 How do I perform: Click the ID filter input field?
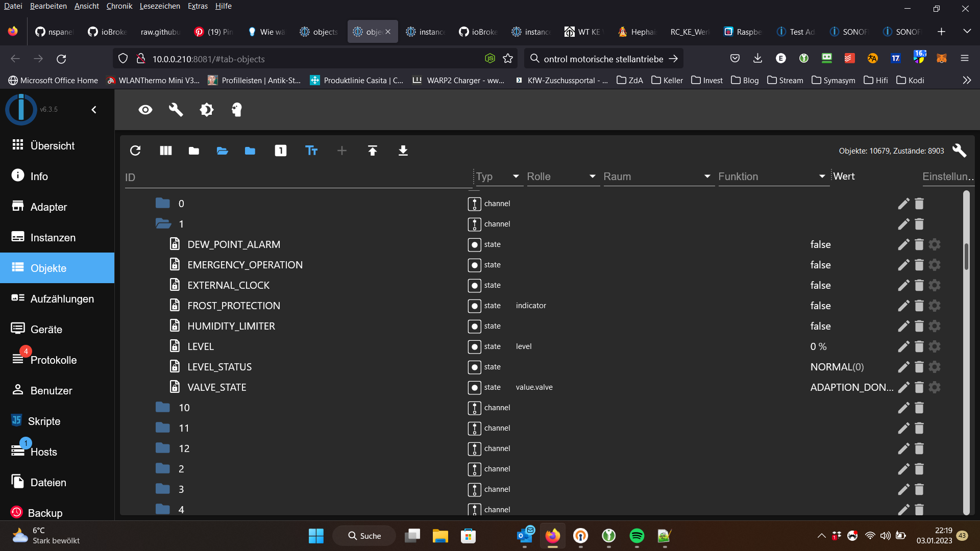point(298,177)
